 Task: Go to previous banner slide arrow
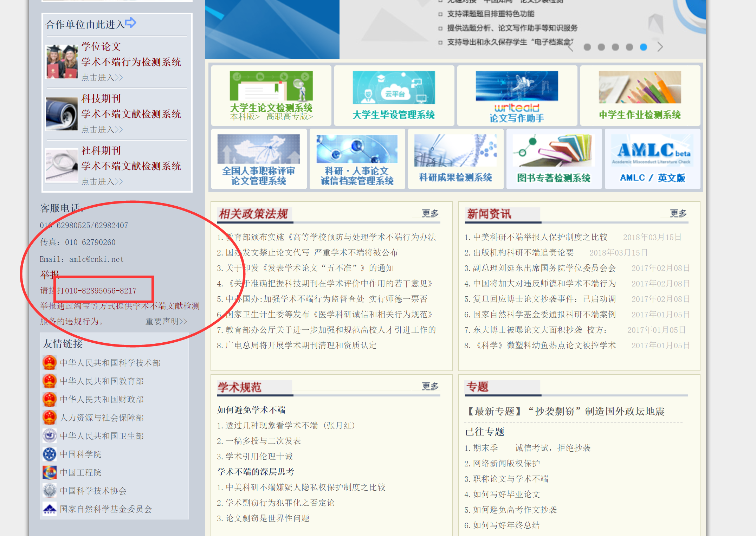[x=571, y=47]
